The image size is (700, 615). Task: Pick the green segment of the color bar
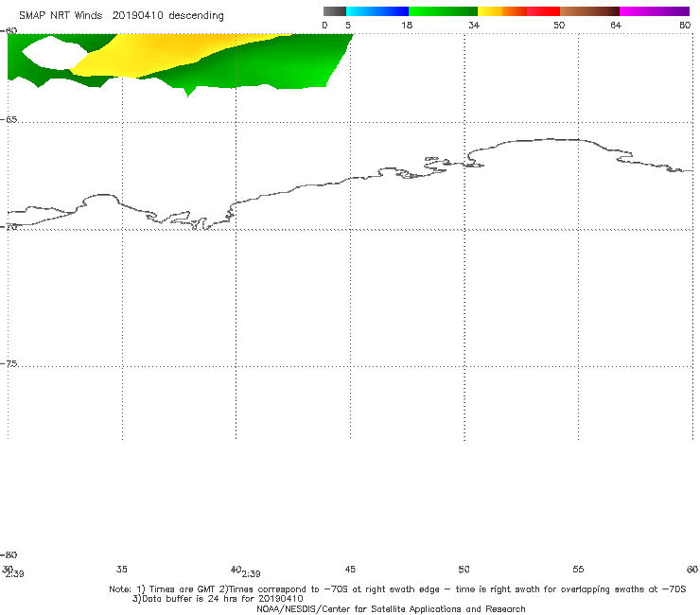coord(443,11)
